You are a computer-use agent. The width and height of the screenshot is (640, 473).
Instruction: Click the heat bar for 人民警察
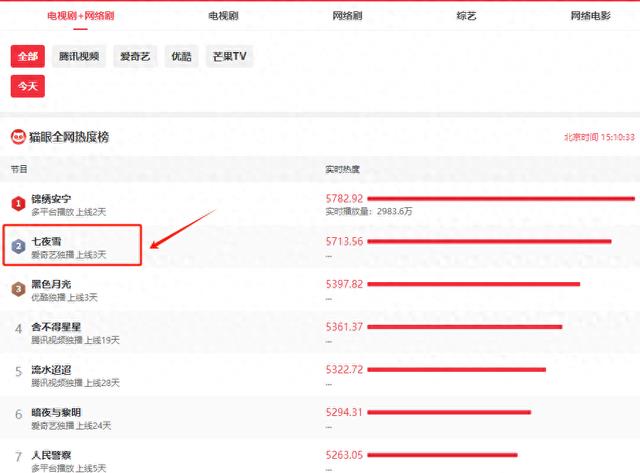tap(442, 455)
